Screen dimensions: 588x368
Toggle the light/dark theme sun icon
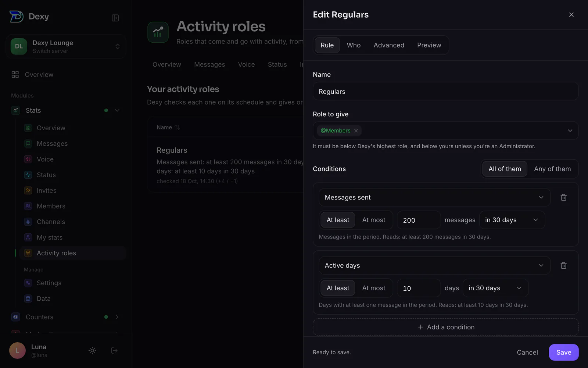92,351
